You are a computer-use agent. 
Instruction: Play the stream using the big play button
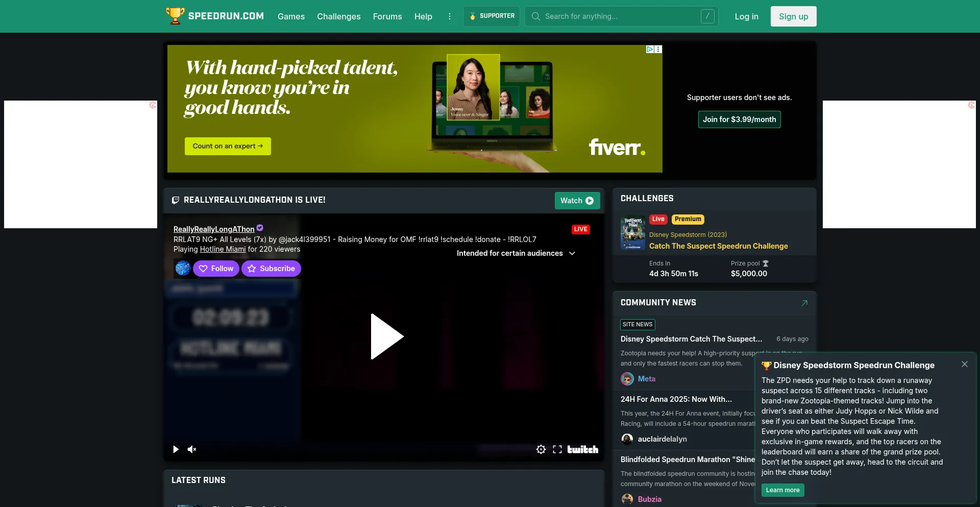click(386, 337)
